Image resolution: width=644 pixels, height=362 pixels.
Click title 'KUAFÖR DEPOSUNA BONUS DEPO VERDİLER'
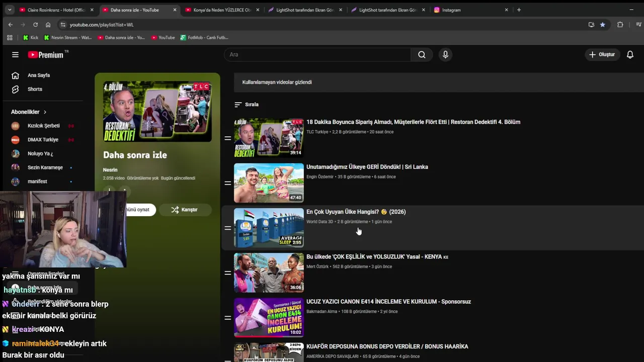click(x=387, y=346)
